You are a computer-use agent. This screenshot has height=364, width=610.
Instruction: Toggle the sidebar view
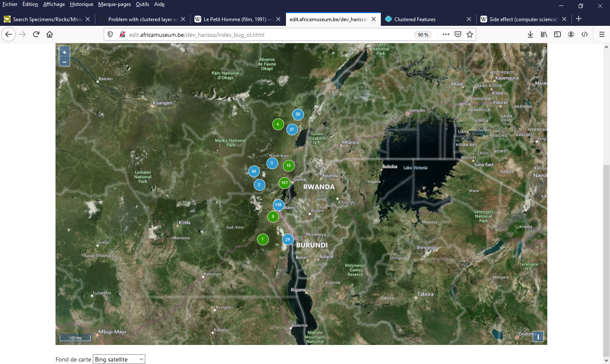pos(557,35)
